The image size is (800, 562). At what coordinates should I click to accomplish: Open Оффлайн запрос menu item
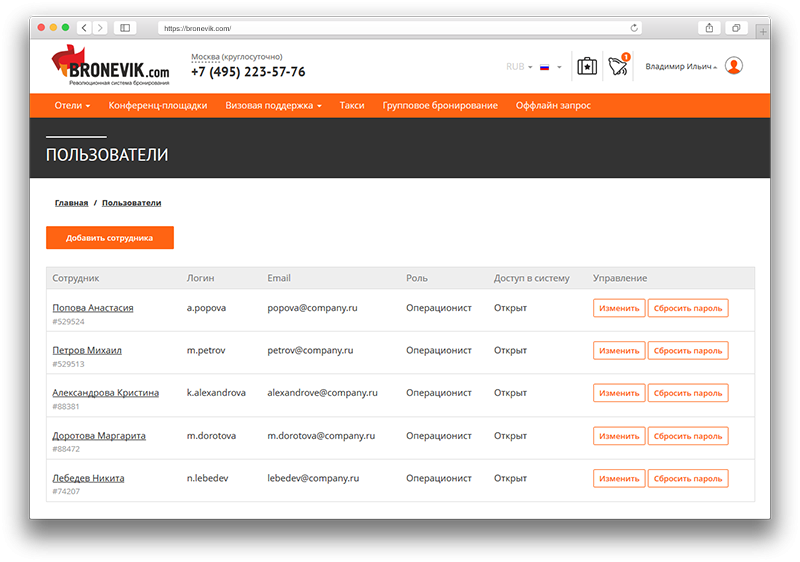pos(553,106)
